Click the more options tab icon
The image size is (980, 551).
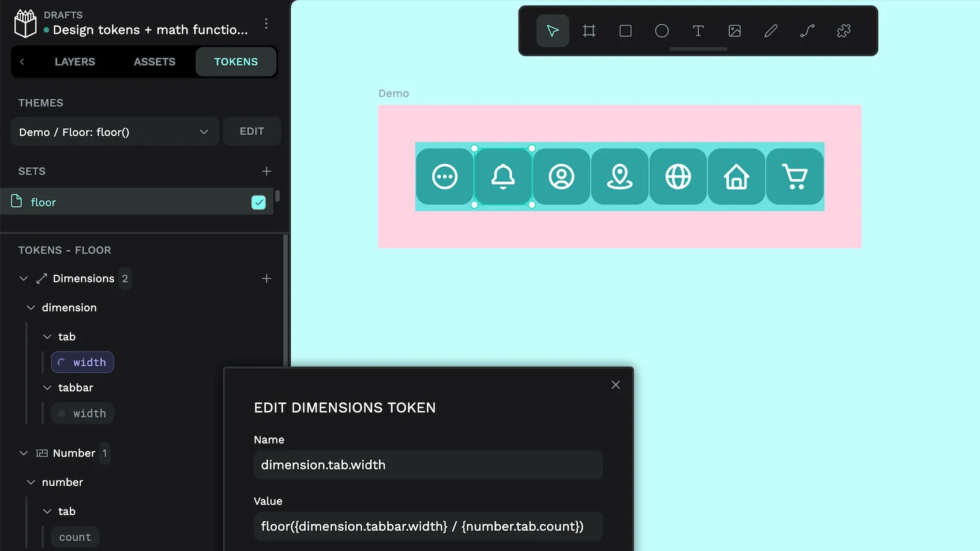pos(445,177)
